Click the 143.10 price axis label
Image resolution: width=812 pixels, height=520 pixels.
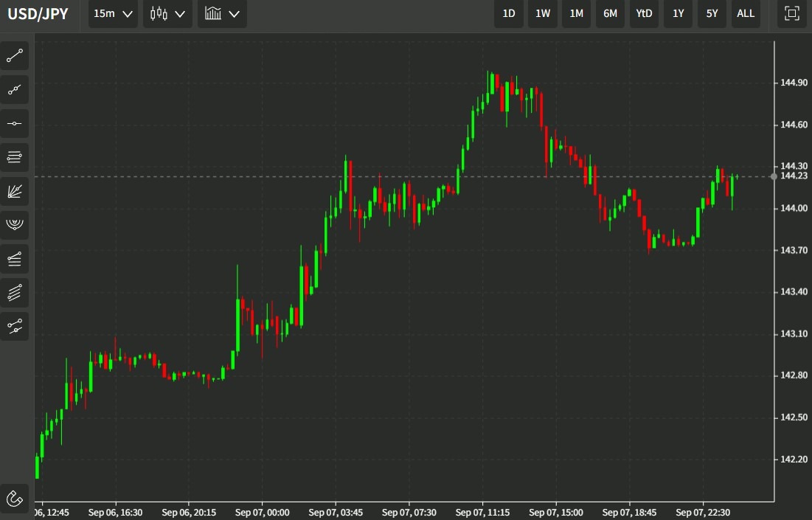pos(794,333)
